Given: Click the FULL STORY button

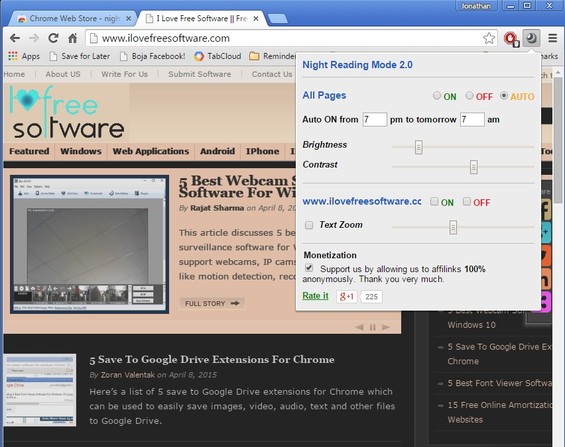Looking at the screenshot, I should click(212, 304).
